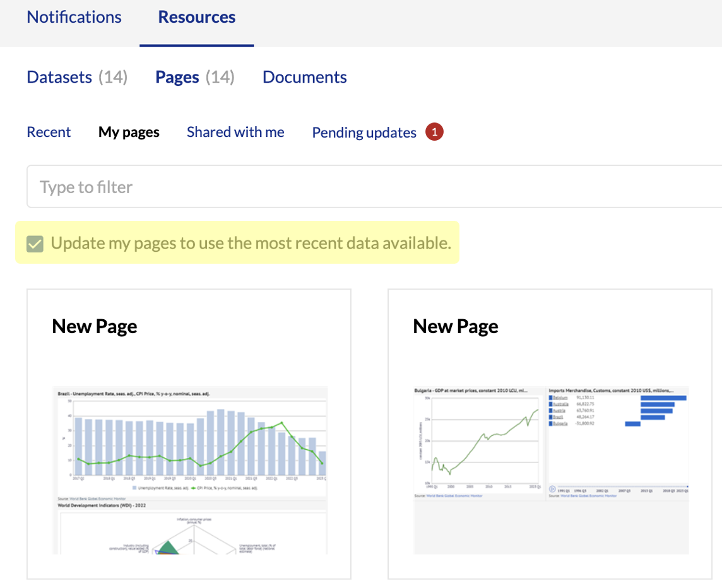Click the red pending updates count badge
The width and height of the screenshot is (722, 588).
[x=434, y=132]
